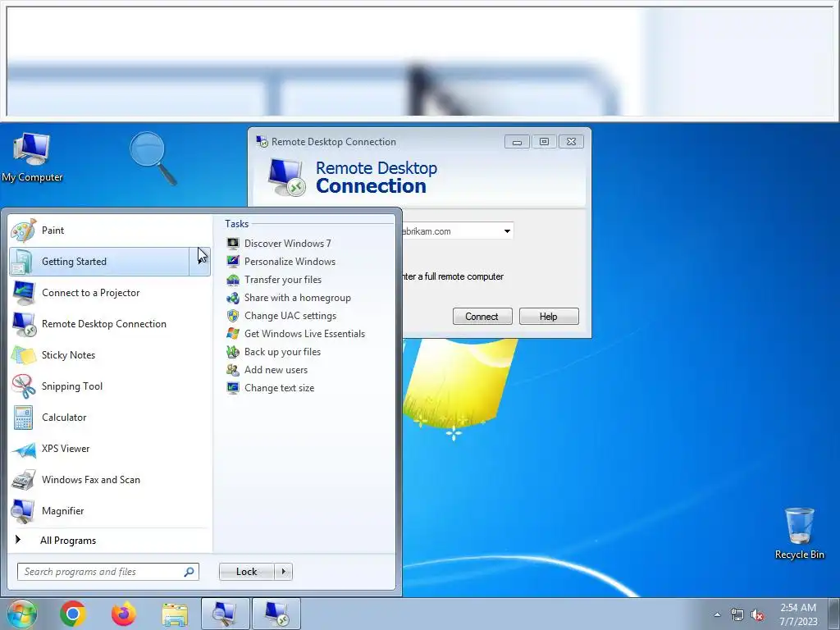Image resolution: width=840 pixels, height=630 pixels.
Task: Choose Back up your files
Action: tap(274, 352)
